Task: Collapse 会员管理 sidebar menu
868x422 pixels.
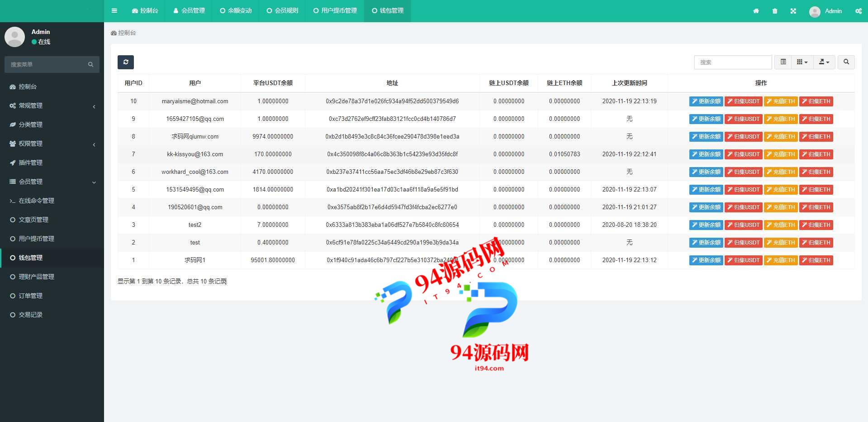Action: coord(52,182)
